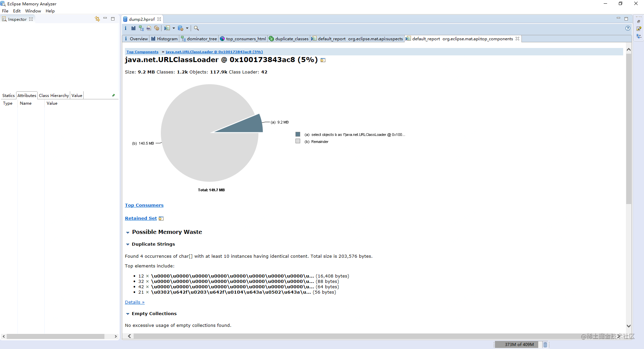Click the Name column header in Inspector
The image size is (644, 349).
(x=31, y=103)
